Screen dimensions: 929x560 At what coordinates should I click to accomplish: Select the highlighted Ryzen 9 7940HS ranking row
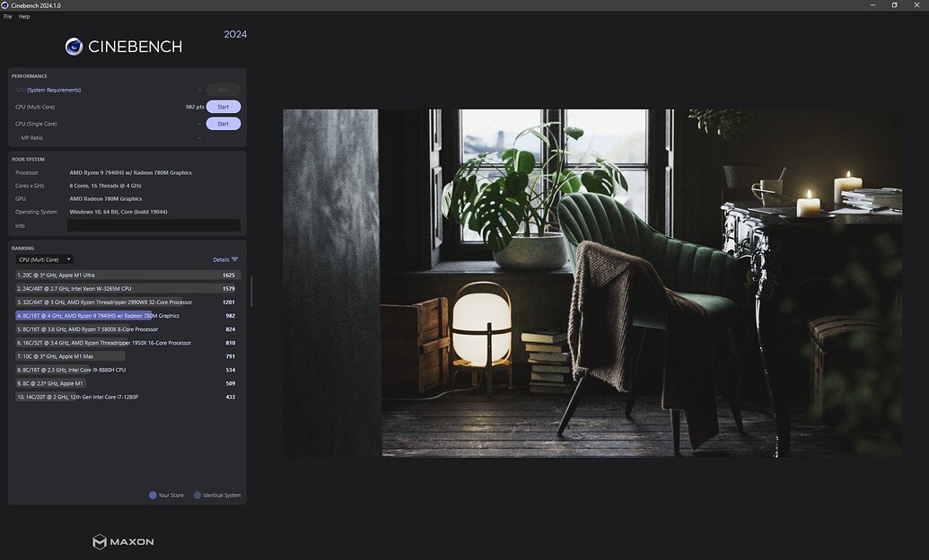[x=127, y=316]
